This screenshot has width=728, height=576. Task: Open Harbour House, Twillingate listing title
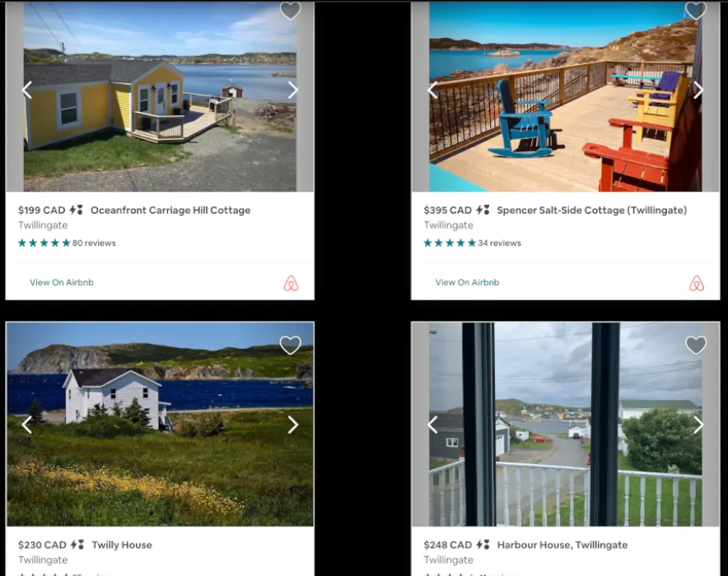(562, 545)
